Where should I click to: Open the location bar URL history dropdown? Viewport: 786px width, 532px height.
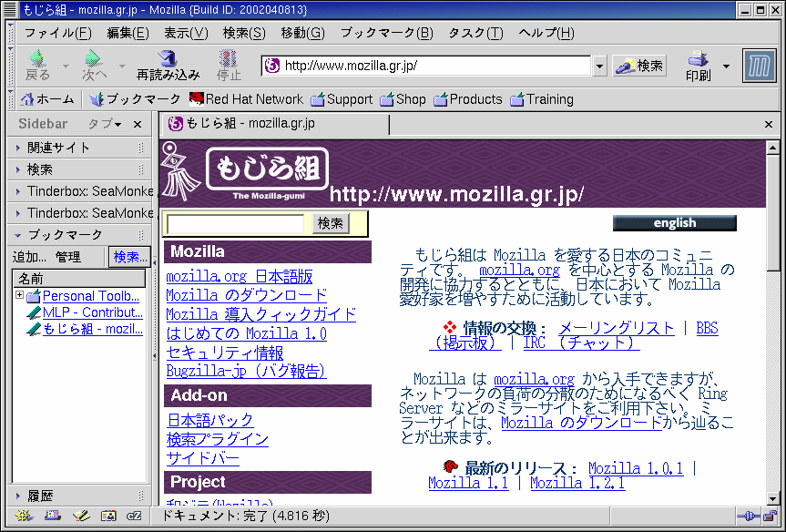tap(599, 66)
